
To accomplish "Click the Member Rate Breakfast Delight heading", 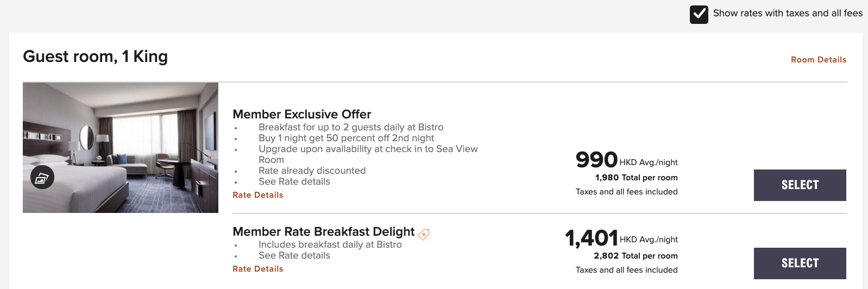I will [324, 231].
